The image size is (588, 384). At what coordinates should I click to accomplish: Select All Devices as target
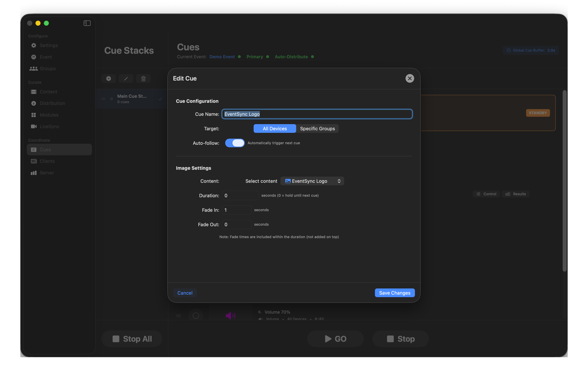tap(275, 129)
